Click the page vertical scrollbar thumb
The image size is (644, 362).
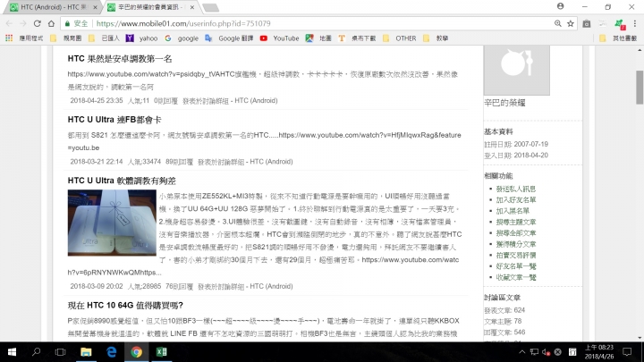640,87
